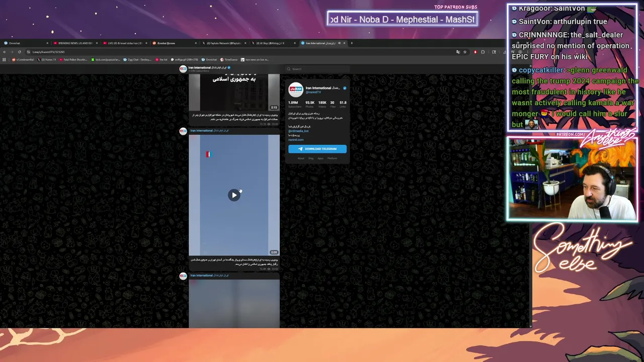Click the third post's author name

tap(209, 276)
